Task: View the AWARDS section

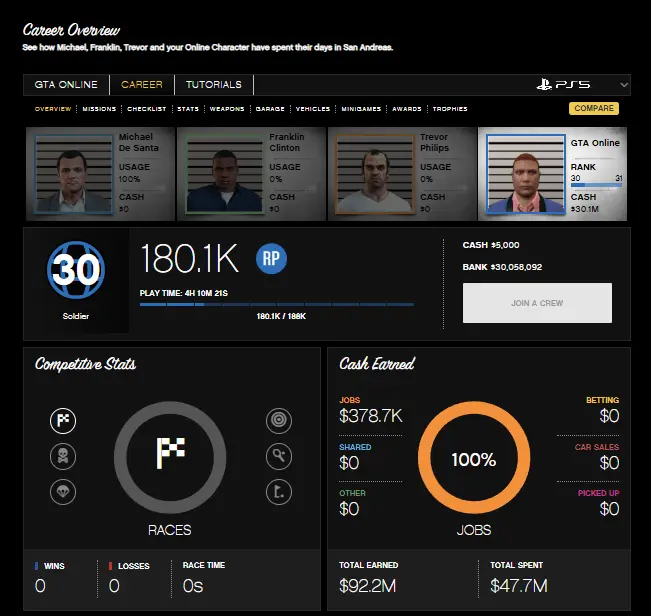Action: [407, 109]
